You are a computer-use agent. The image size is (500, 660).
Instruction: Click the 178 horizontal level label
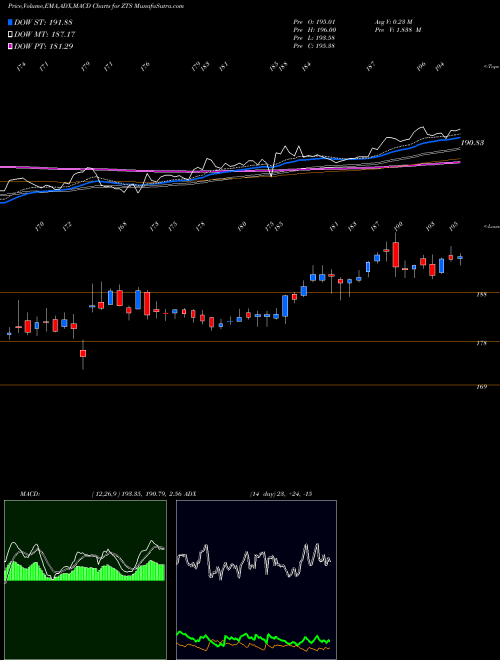tap(481, 343)
